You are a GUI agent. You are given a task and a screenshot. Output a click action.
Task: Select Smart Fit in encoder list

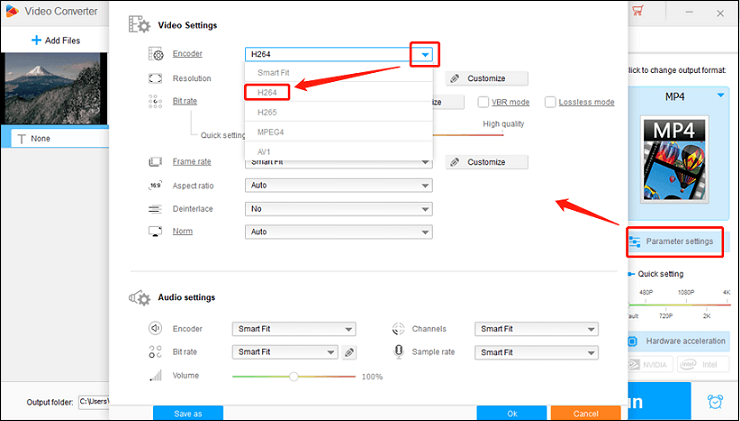pyautogui.click(x=339, y=73)
